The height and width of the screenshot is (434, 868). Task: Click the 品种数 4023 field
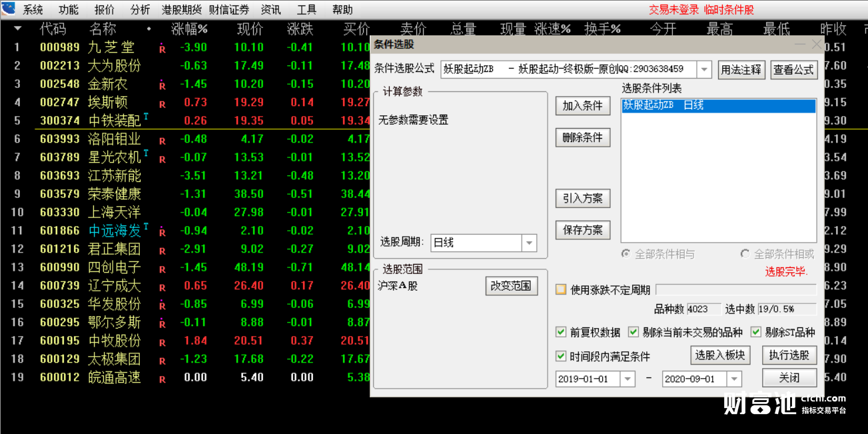point(703,309)
